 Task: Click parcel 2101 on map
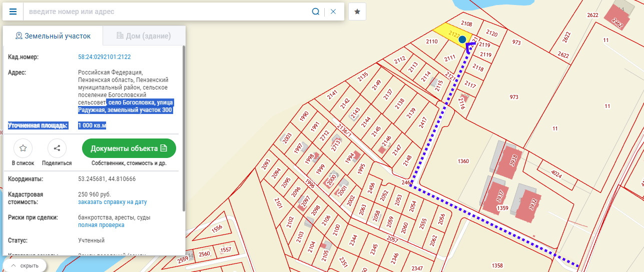tap(278, 203)
